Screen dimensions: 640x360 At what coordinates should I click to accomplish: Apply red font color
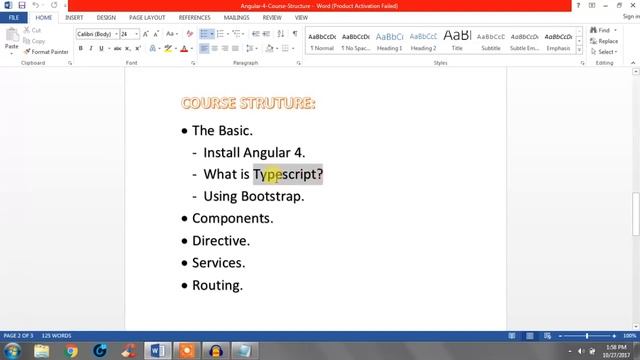coord(184,49)
